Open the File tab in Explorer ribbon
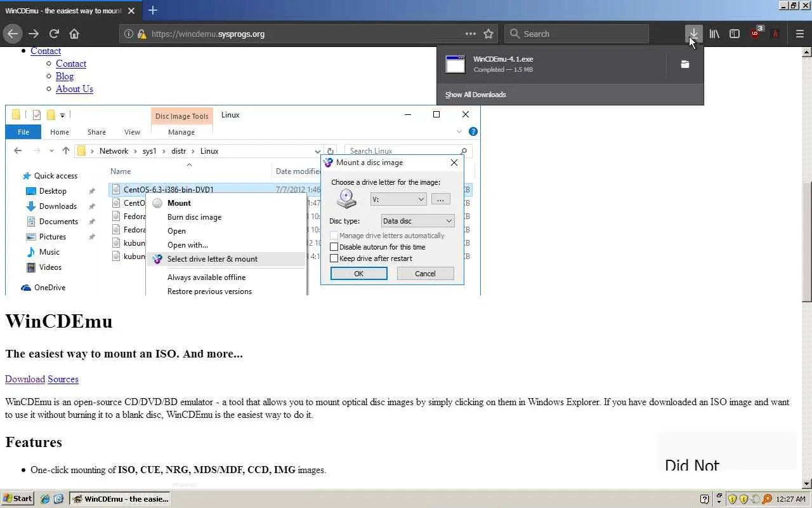 (23, 132)
